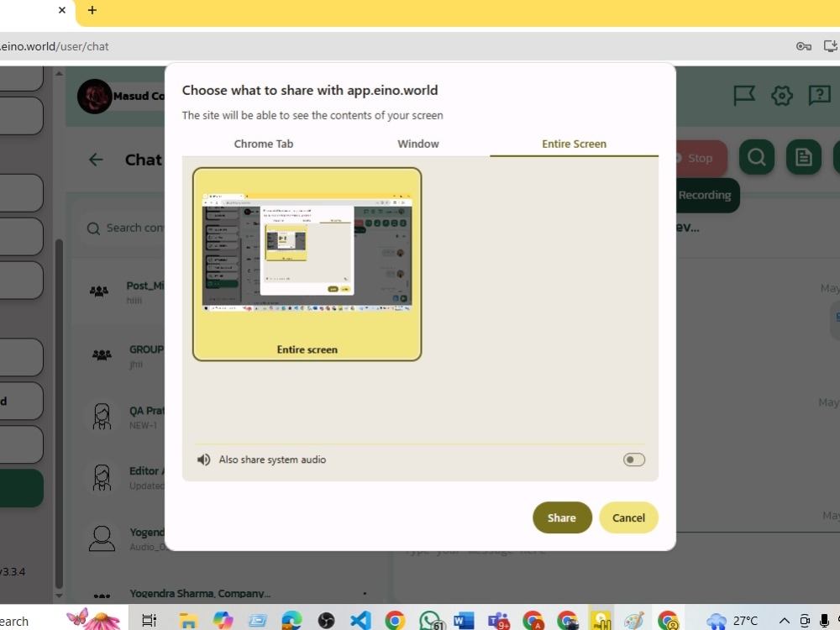
Task: Open Task View in taskbar
Action: coord(149,621)
